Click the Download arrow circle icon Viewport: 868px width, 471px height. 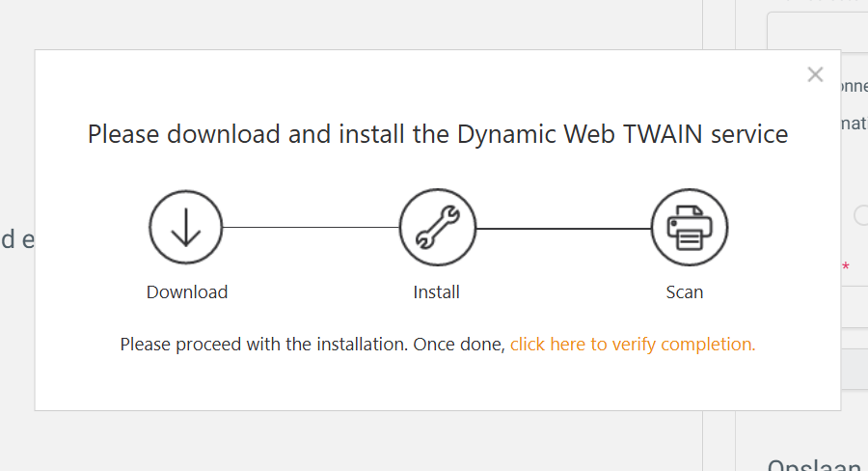(185, 227)
